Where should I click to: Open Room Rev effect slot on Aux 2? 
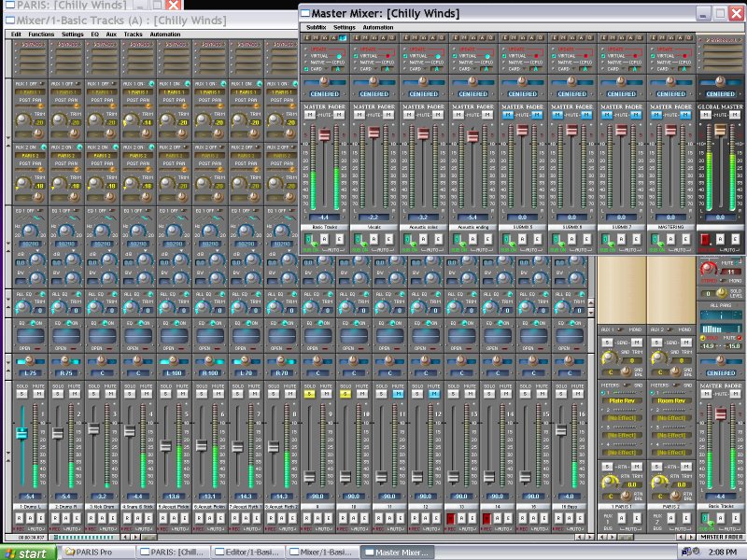pos(671,401)
